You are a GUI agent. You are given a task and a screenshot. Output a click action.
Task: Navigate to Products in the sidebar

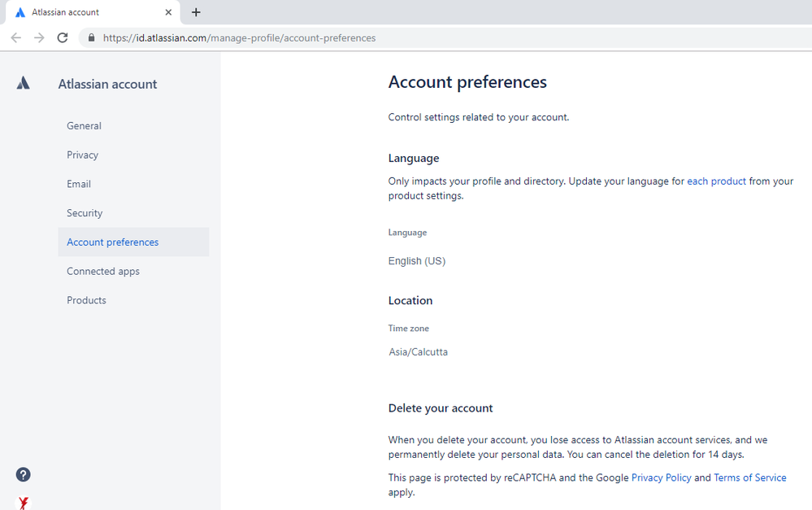coord(86,300)
